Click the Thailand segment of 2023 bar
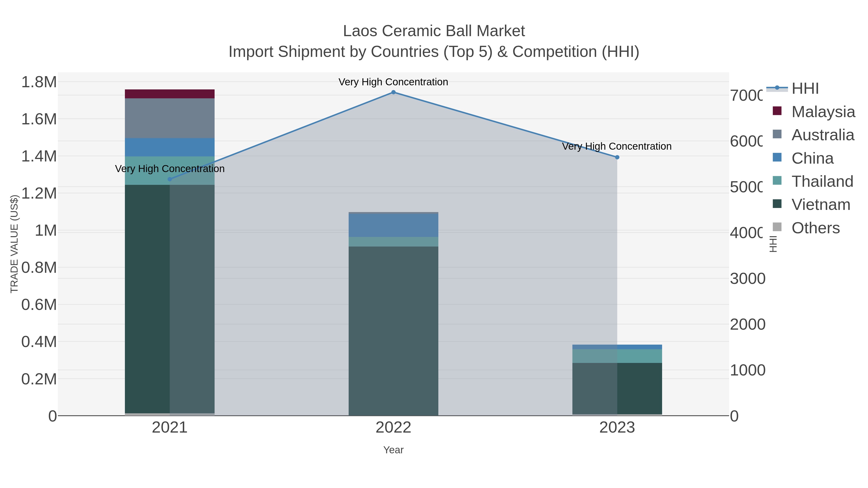Screen dimensions: 868x488 (x=617, y=356)
